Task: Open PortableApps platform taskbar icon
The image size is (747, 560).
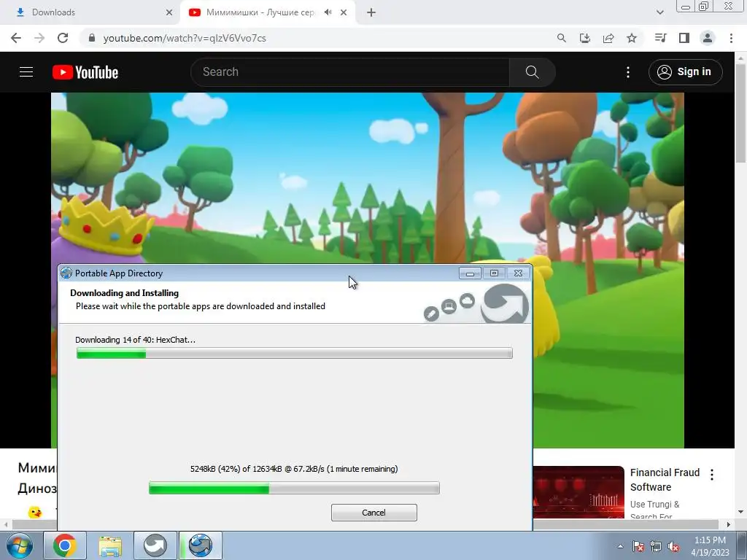Action: point(155,545)
